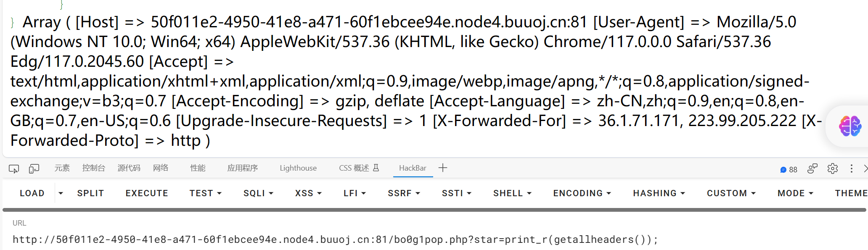The width and height of the screenshot is (868, 250).
Task: Click the SPLIT button
Action: click(90, 193)
